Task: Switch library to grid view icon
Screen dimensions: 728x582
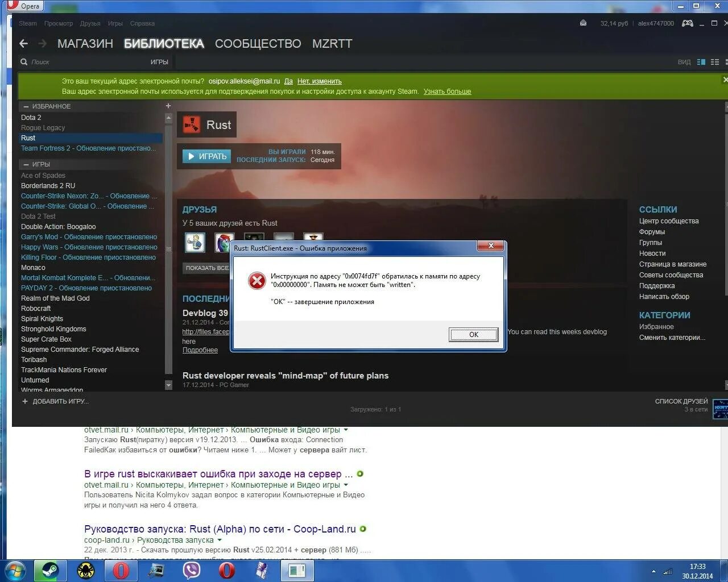Action: point(726,62)
